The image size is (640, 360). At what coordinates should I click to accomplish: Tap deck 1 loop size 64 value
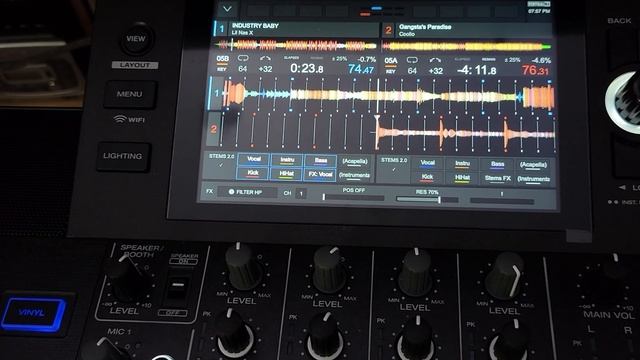pos(243,69)
